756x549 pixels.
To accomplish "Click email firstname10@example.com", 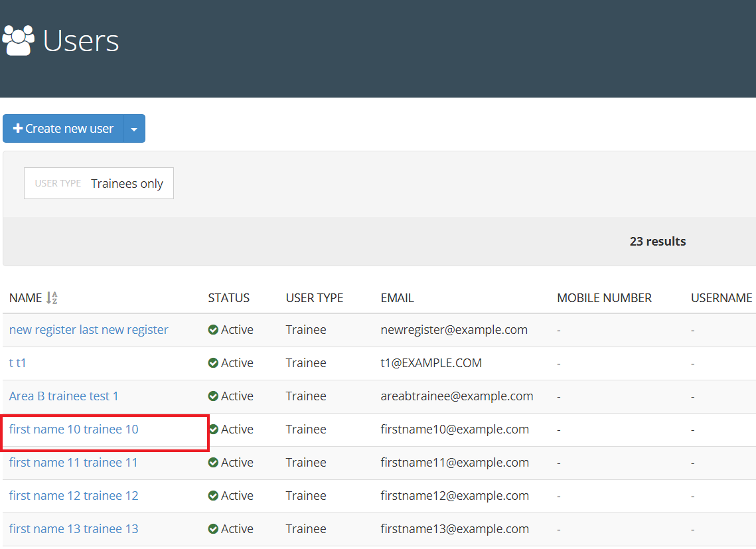I will point(455,430).
